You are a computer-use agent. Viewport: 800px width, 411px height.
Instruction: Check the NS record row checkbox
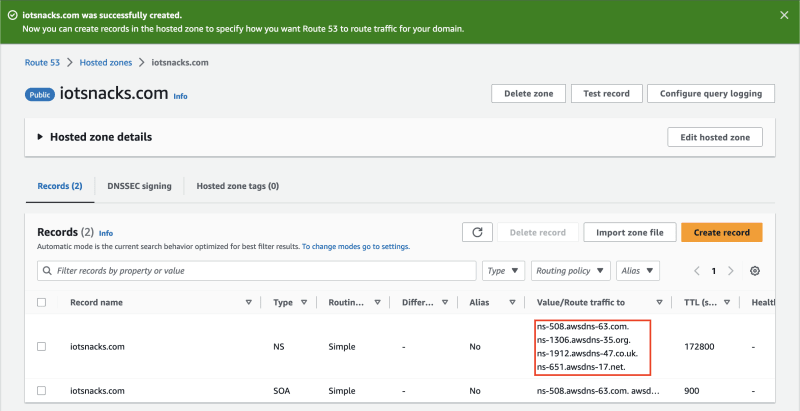click(x=42, y=347)
